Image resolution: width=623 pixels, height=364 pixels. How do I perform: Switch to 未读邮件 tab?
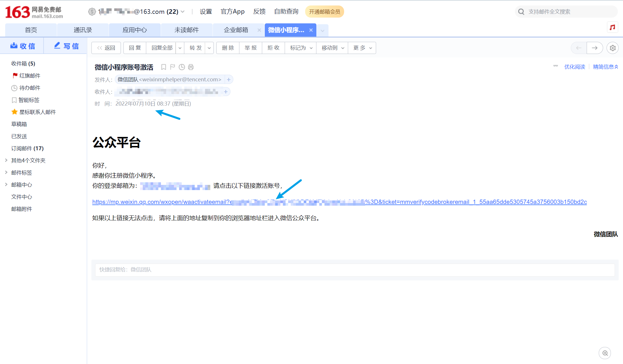[187, 30]
